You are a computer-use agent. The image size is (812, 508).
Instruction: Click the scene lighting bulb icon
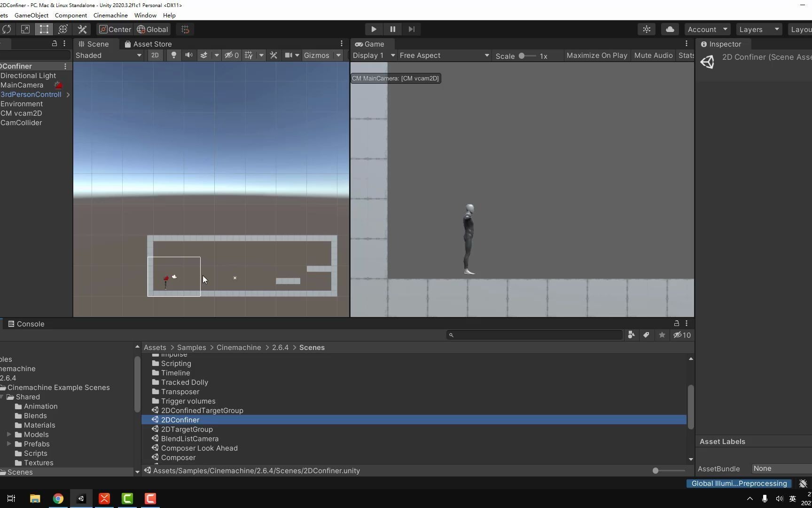[173, 55]
